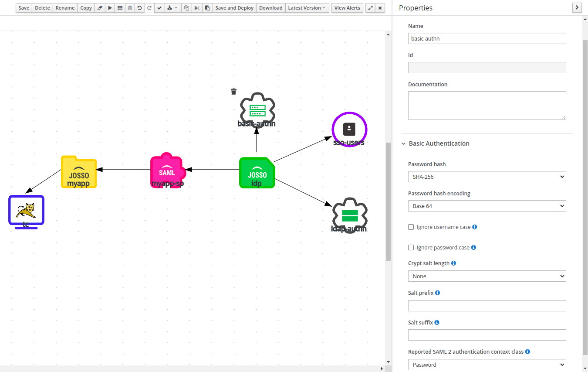This screenshot has width=588, height=372.
Task: Click the trash icon in the toolbar
Action: click(x=130, y=8)
